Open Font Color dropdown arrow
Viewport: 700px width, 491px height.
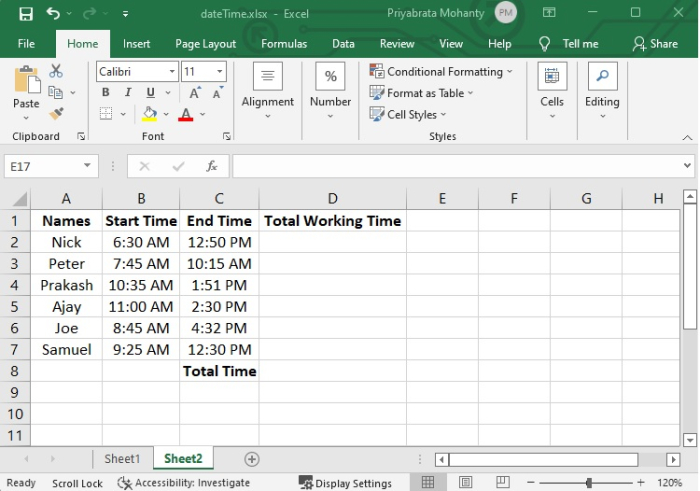coord(203,114)
